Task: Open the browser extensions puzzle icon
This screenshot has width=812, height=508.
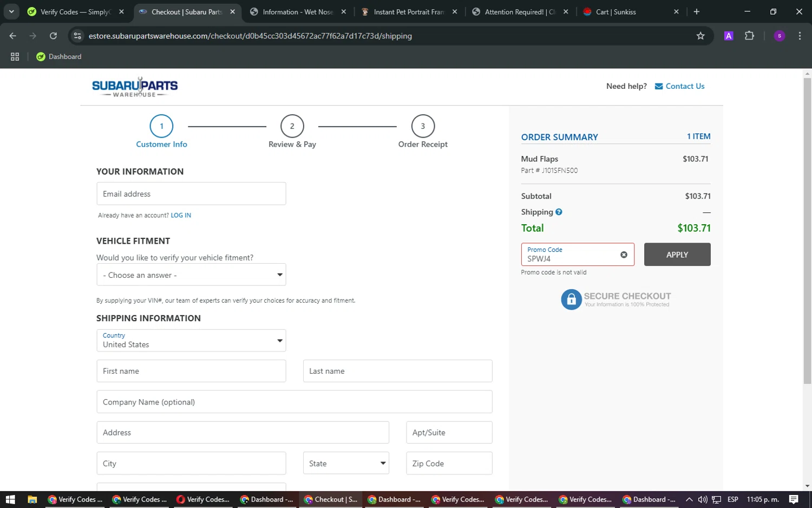Action: pyautogui.click(x=749, y=36)
